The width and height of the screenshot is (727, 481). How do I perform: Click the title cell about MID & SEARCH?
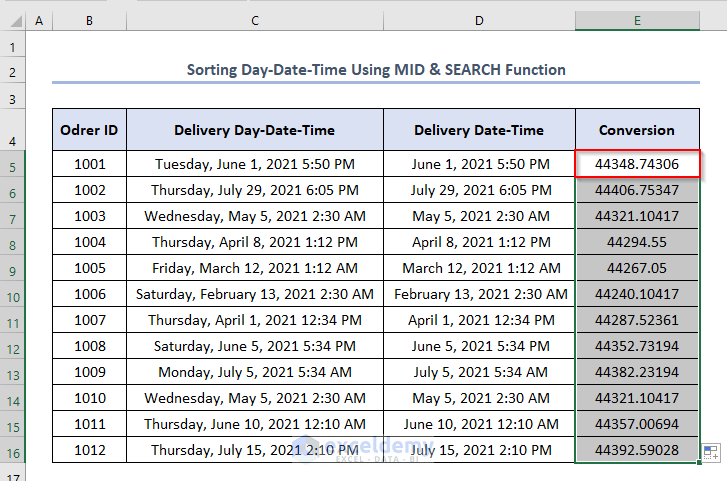click(376, 70)
